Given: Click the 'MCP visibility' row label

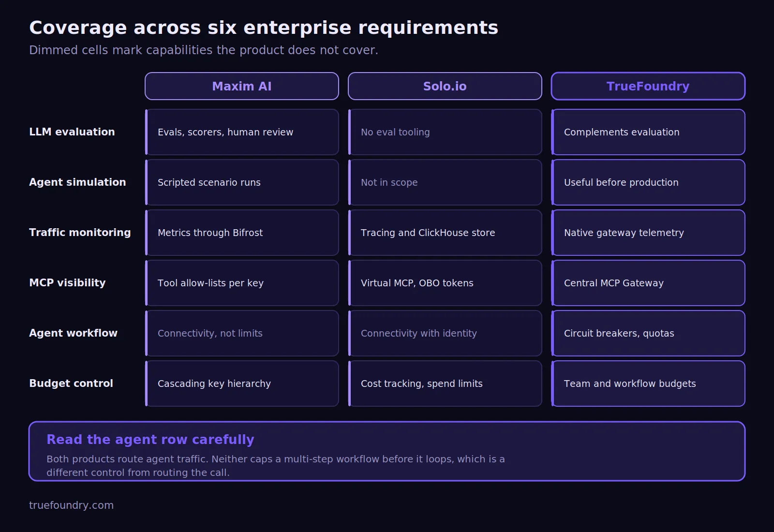Looking at the screenshot, I should click(x=67, y=283).
